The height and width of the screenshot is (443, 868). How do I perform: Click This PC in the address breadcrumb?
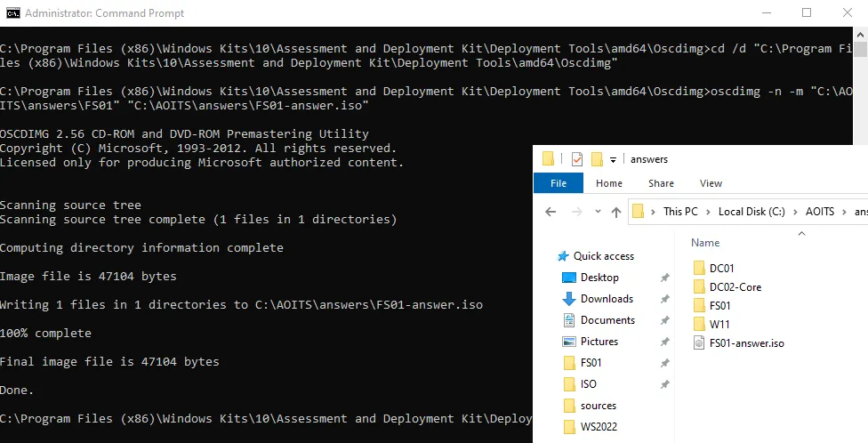pyautogui.click(x=680, y=212)
